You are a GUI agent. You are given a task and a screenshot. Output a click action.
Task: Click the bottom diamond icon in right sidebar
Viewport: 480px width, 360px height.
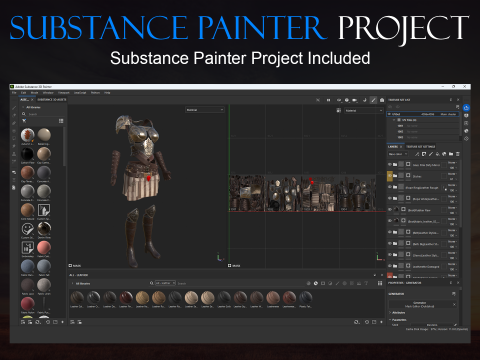pyautogui.click(x=466, y=138)
